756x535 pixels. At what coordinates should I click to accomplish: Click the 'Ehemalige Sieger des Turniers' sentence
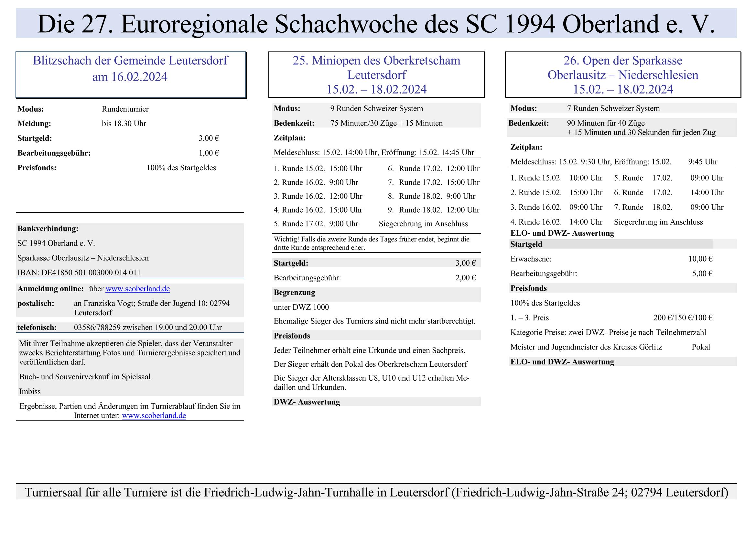point(374,321)
